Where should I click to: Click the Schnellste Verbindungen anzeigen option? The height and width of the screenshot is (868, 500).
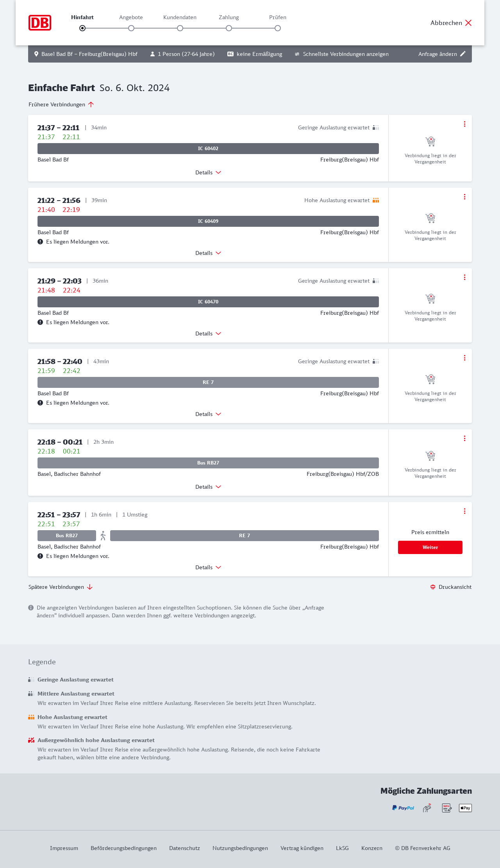point(341,54)
